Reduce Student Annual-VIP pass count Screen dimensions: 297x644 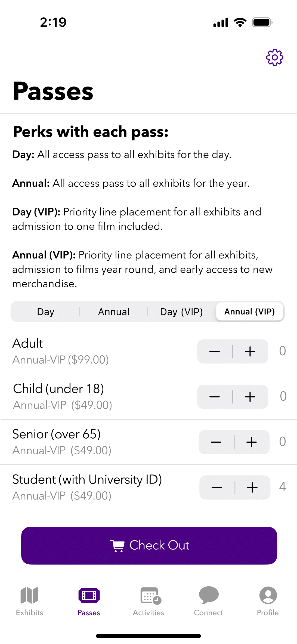(217, 487)
